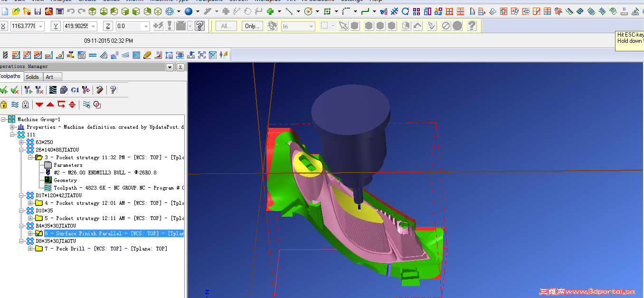Open the Geometry entry of operation 3
This screenshot has height=298, width=644.
[x=65, y=180]
